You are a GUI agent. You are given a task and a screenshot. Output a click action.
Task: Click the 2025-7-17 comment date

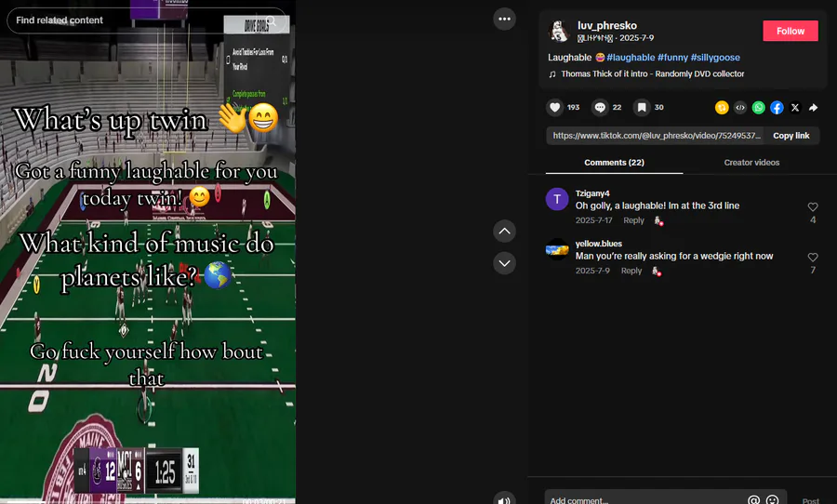point(593,220)
